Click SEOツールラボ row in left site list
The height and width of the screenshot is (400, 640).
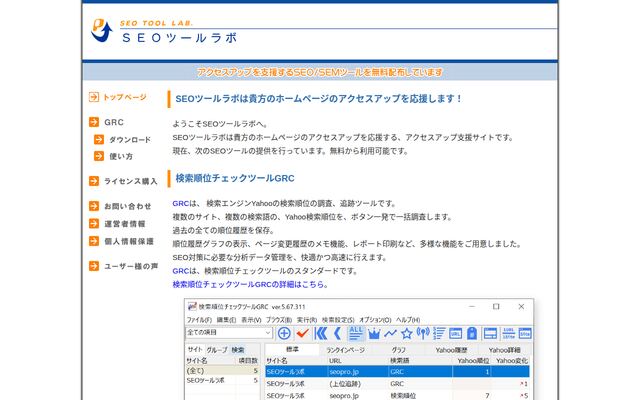pyautogui.click(x=222, y=380)
